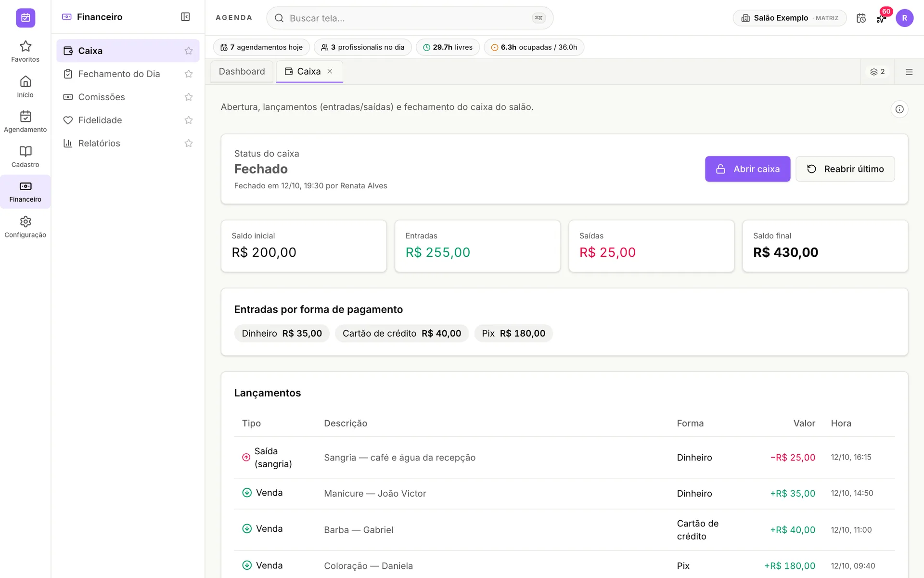Click the 29.7h livres chip
This screenshot has width=924, height=578.
point(448,47)
